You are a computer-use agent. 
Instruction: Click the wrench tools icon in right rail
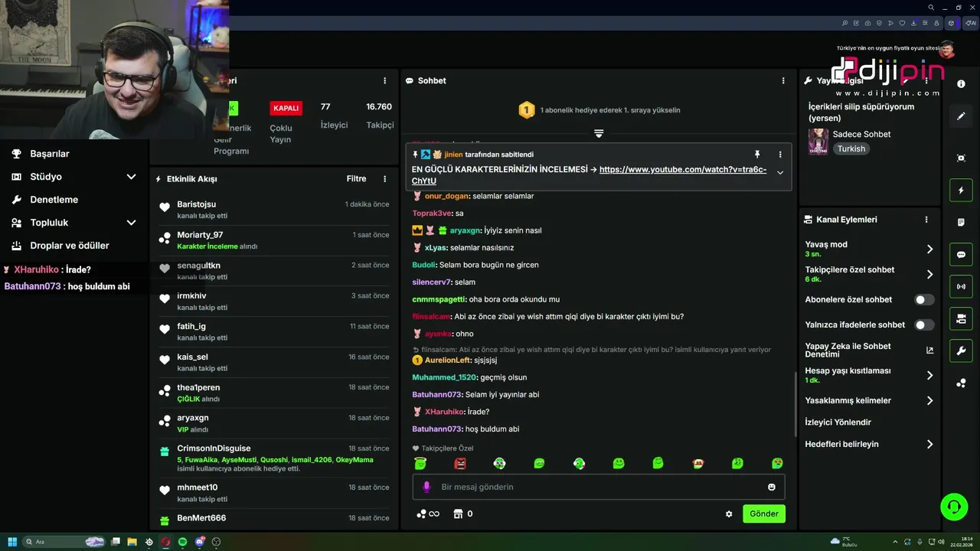pos(961,351)
